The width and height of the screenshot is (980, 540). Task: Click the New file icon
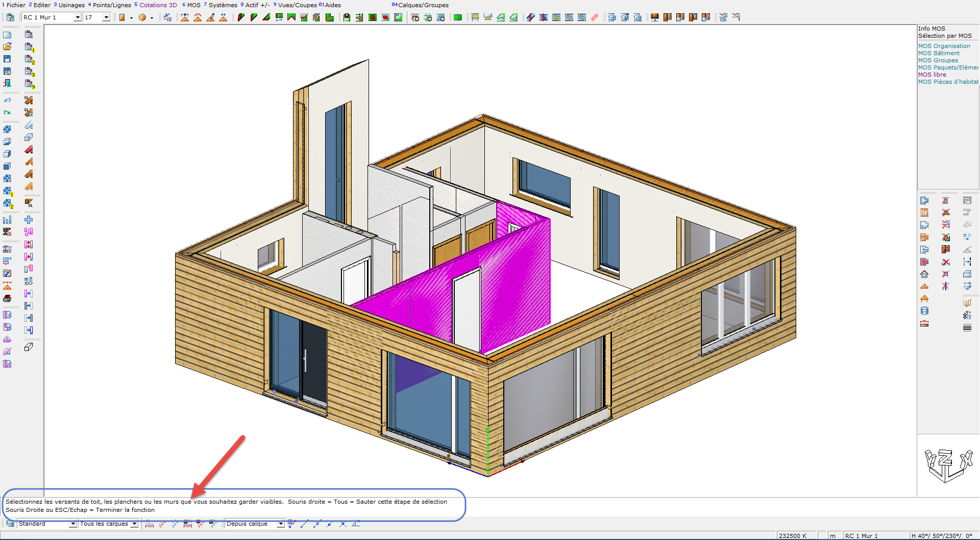[x=7, y=35]
